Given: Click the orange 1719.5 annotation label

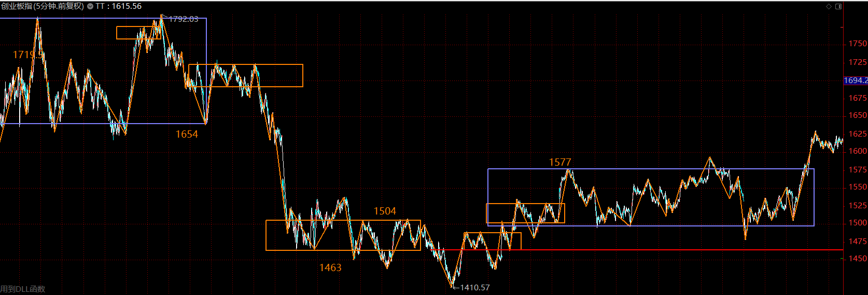Looking at the screenshot, I should 26,55.
